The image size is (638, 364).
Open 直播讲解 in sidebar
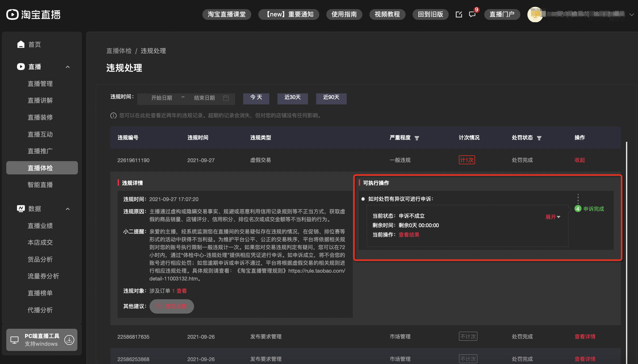point(40,101)
